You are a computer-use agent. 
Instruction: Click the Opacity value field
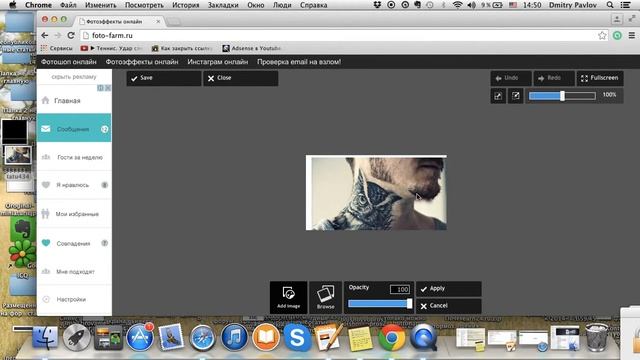(400, 289)
